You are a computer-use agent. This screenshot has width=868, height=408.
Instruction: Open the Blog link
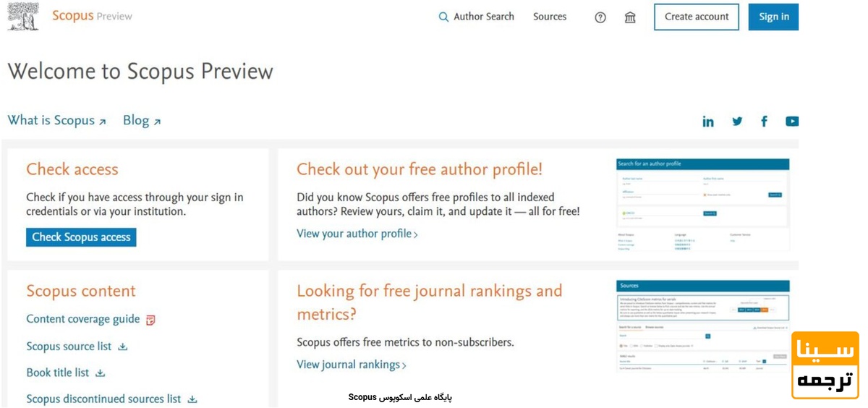(x=142, y=121)
